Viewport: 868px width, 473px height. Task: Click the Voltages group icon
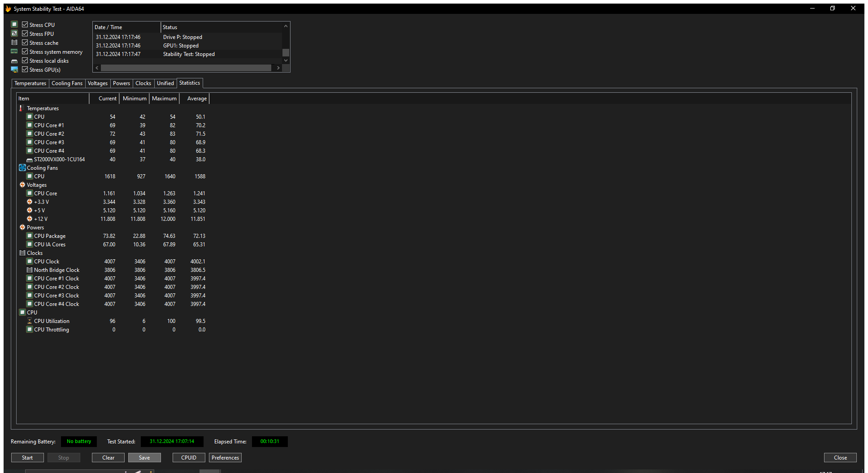pos(22,185)
